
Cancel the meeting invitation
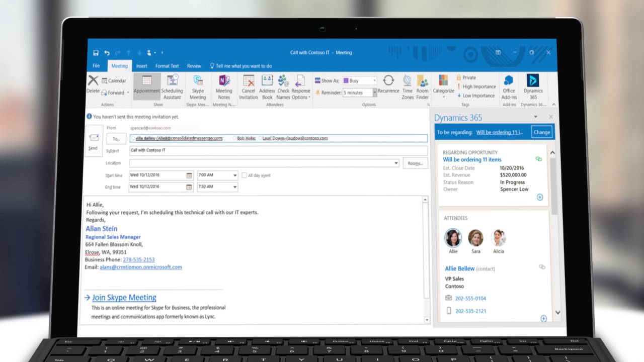click(x=248, y=86)
